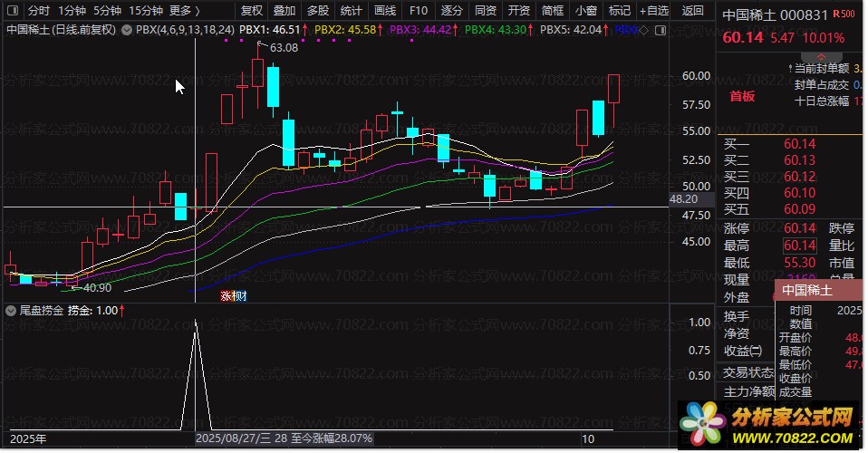Toggle 叠加 overlay mode

(285, 11)
